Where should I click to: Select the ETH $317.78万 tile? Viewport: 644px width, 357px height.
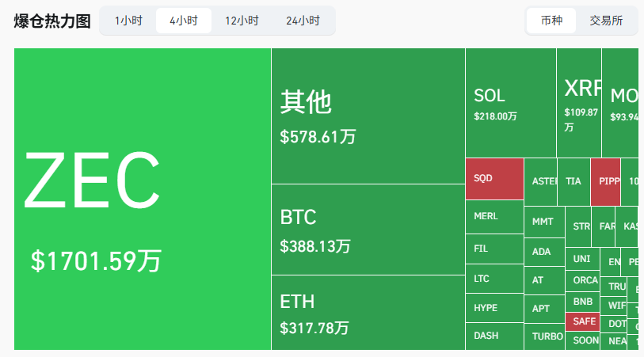pos(368,312)
